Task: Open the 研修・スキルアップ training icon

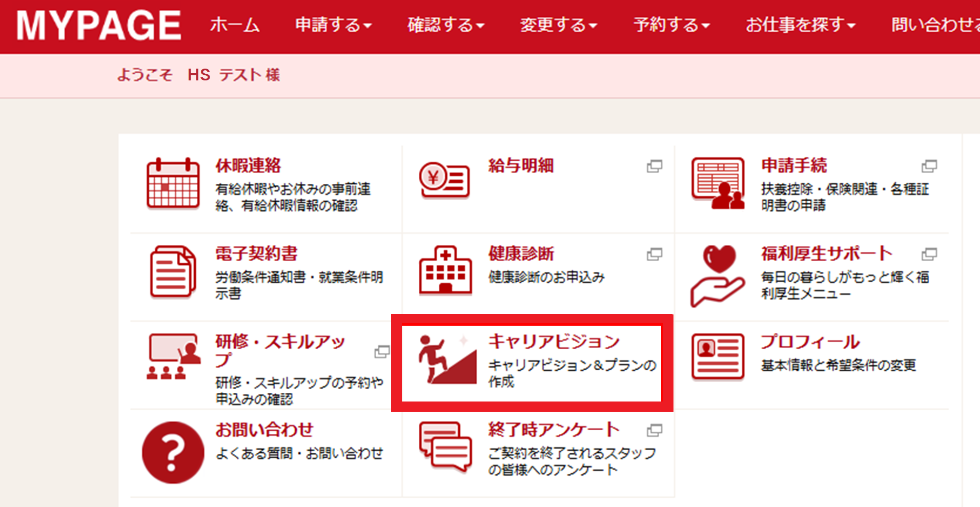Action: (x=173, y=356)
